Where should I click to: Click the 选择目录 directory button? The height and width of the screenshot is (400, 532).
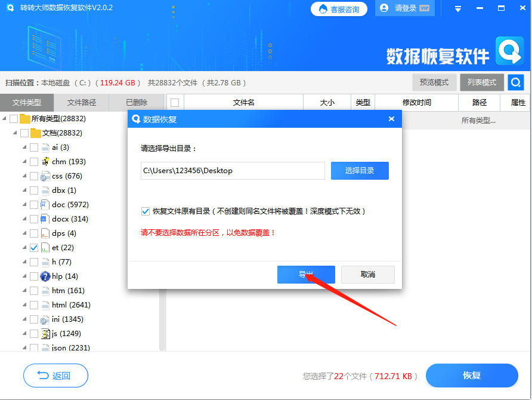pyautogui.click(x=360, y=171)
